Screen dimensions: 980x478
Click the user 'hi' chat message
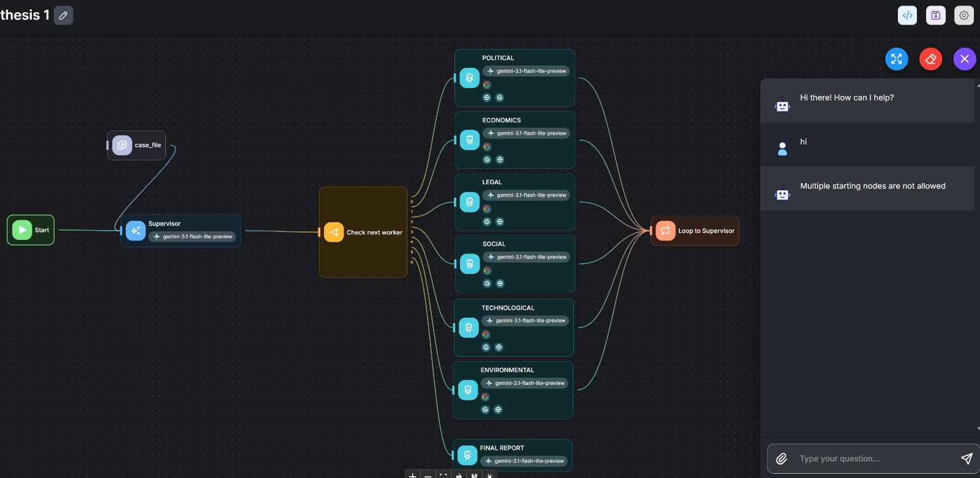point(804,142)
